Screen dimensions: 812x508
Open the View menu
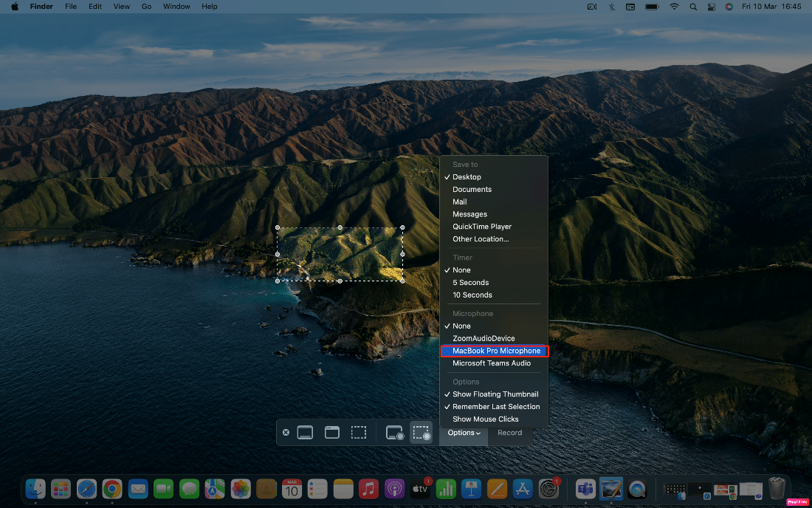coord(122,7)
